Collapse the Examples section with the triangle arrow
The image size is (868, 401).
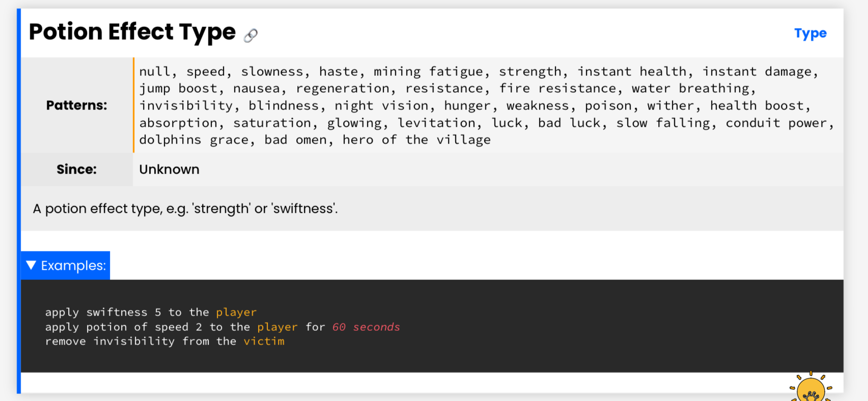(31, 265)
